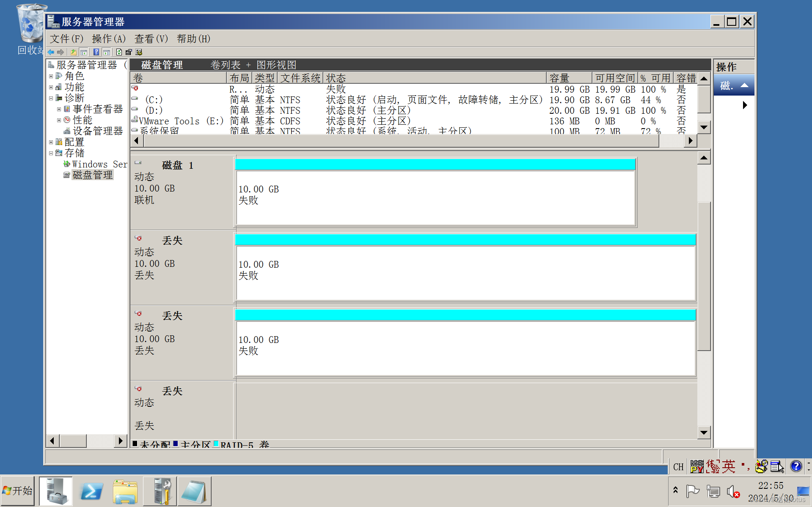812x507 pixels.
Task: Toggle the action pane visibility icon
Action: [107, 52]
